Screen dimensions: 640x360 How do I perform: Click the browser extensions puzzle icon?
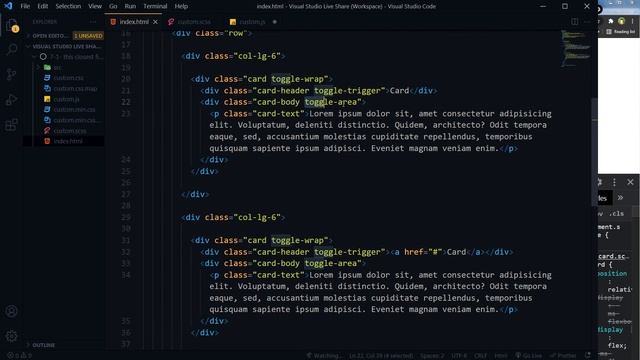tap(611, 21)
